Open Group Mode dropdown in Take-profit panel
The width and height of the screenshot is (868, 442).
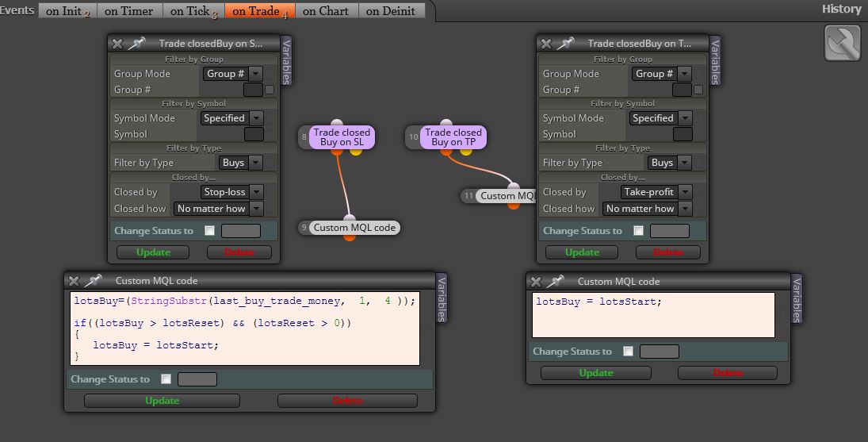point(662,74)
